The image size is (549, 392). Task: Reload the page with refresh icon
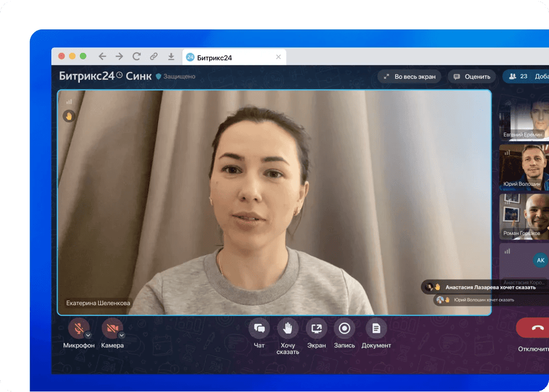[x=137, y=56]
